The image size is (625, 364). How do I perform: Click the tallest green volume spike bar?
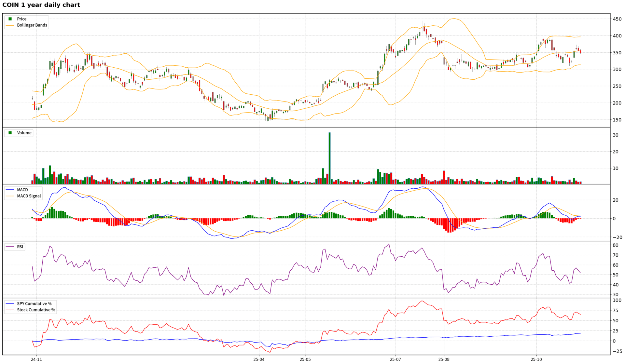329,158
